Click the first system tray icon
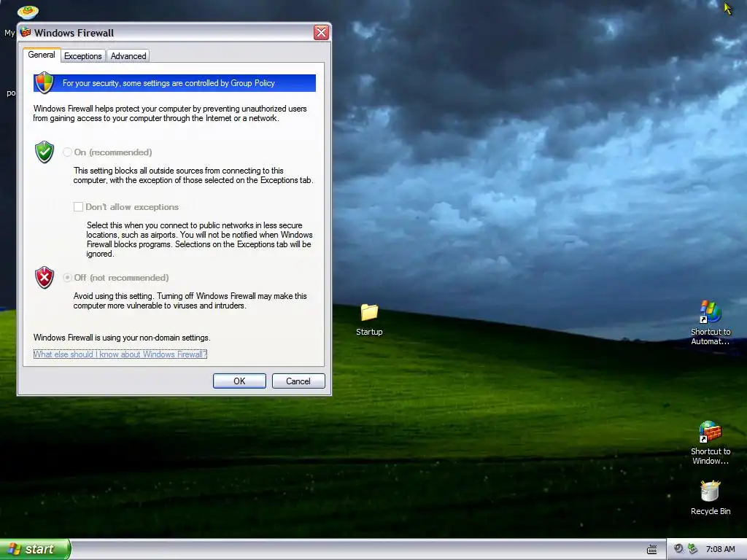 pyautogui.click(x=678, y=549)
